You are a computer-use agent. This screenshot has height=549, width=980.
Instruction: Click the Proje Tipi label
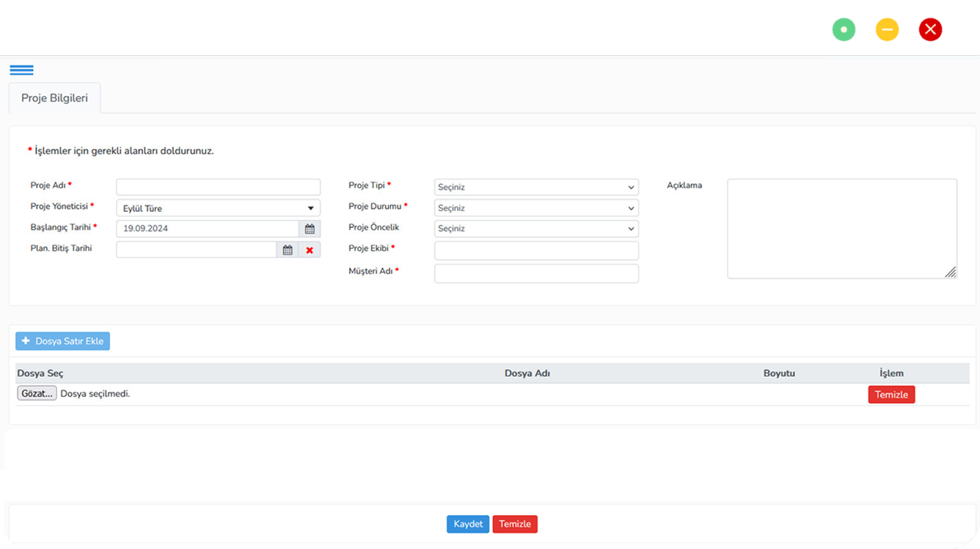(367, 185)
